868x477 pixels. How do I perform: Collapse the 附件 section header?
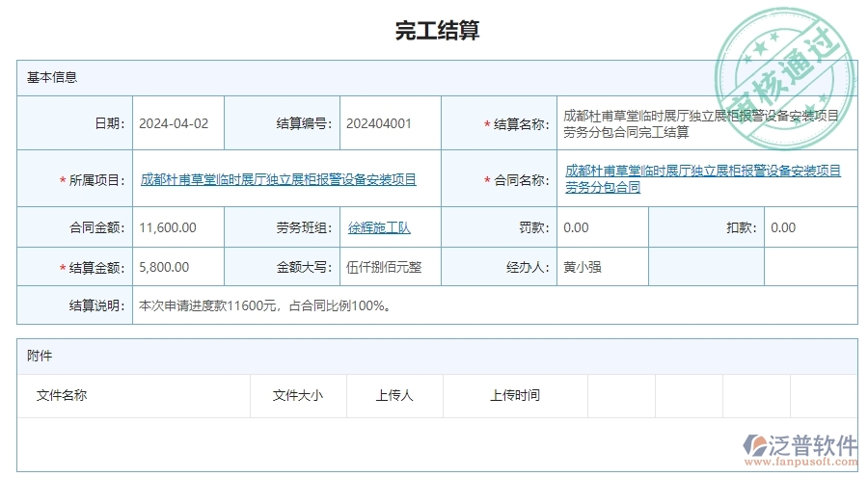(40, 356)
